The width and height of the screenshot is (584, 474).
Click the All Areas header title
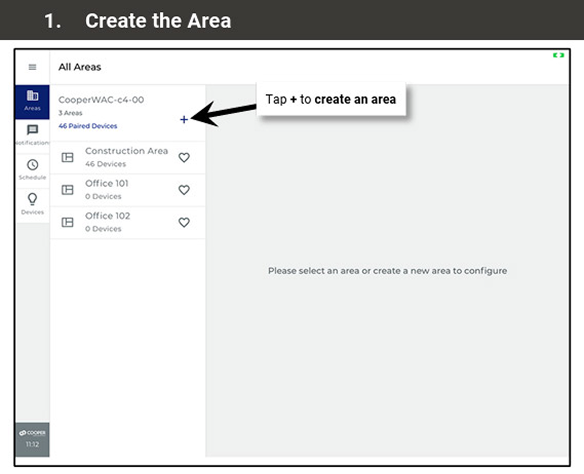[x=80, y=67]
